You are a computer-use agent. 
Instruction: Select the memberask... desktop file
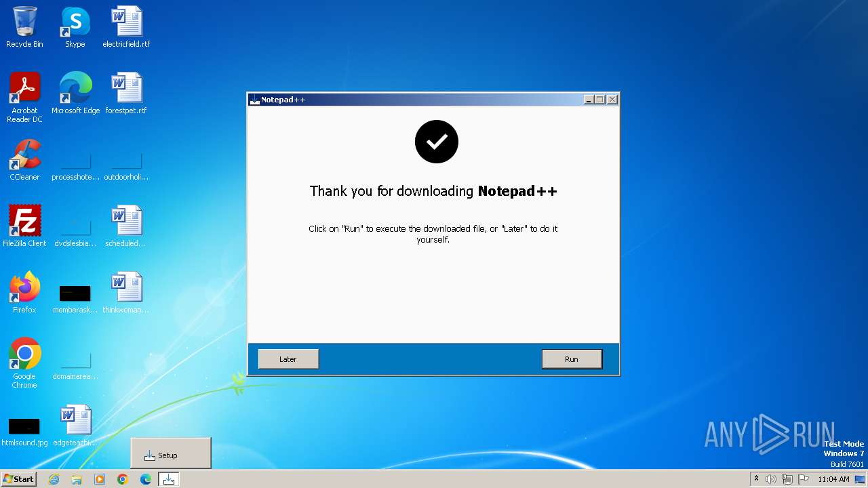[75, 298]
